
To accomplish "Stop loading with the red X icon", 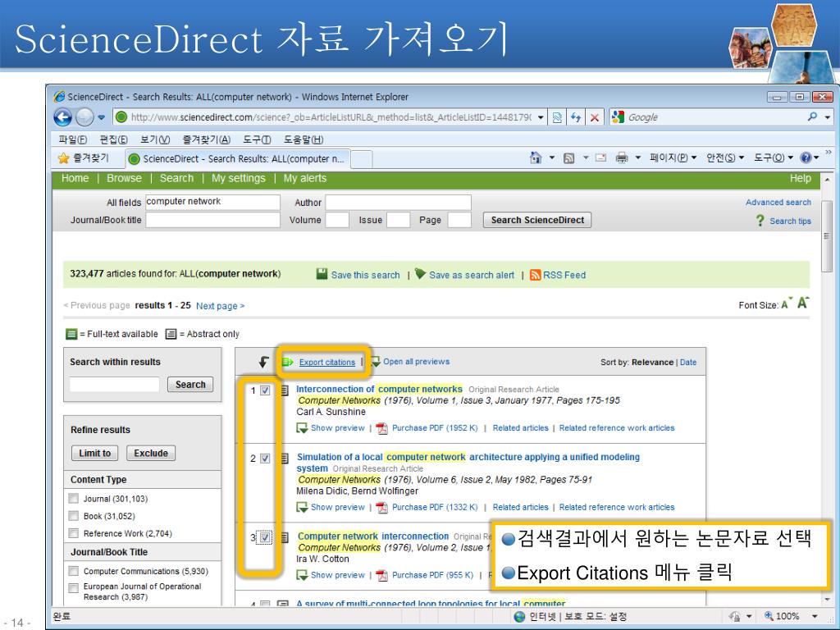I will coord(594,117).
